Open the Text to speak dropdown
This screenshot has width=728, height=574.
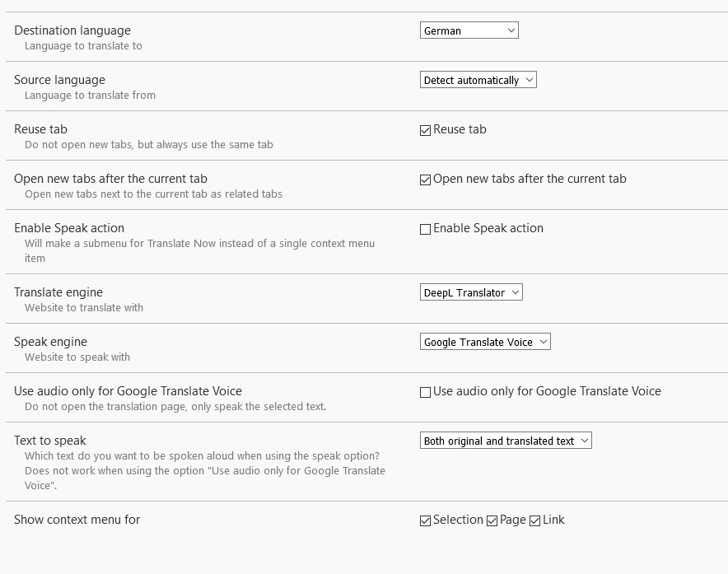click(506, 441)
